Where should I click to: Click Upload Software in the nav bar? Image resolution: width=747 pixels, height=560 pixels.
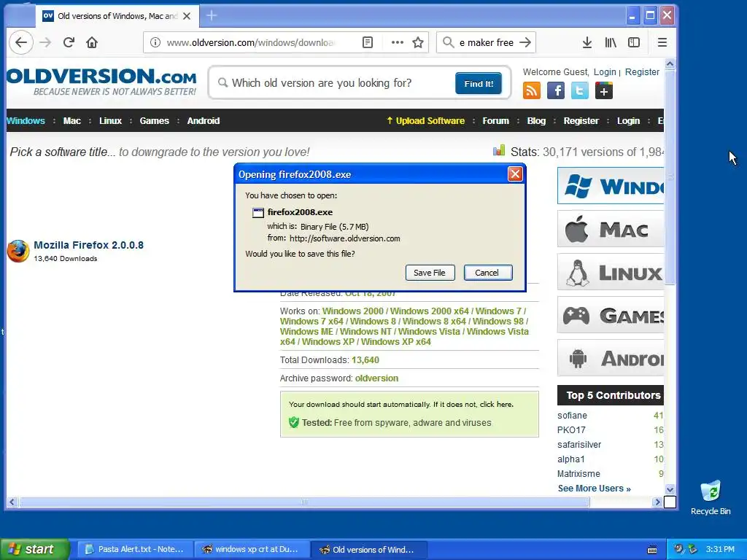click(x=425, y=120)
